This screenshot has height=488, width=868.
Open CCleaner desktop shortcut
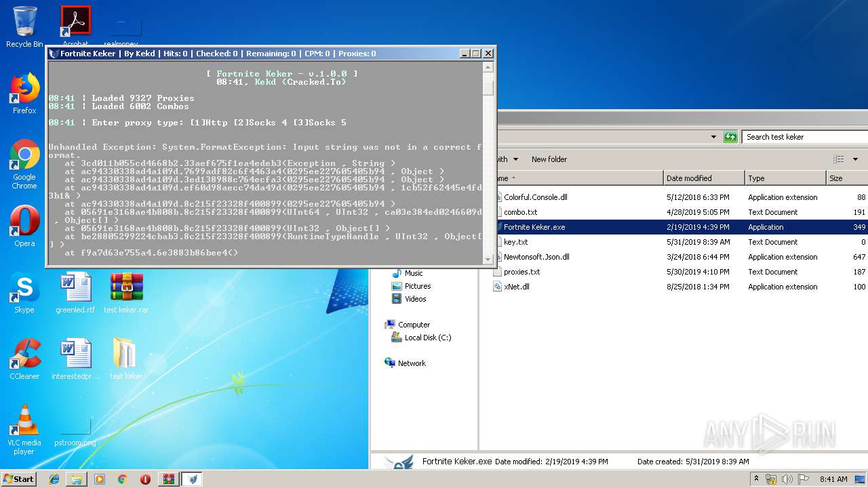click(x=24, y=359)
